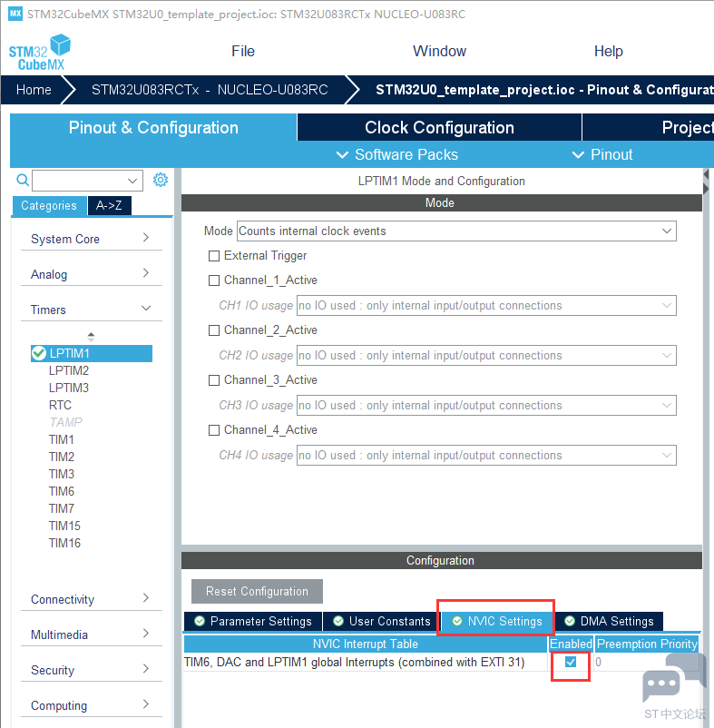
Task: Select TIM1 in the Timers list
Action: [x=62, y=439]
